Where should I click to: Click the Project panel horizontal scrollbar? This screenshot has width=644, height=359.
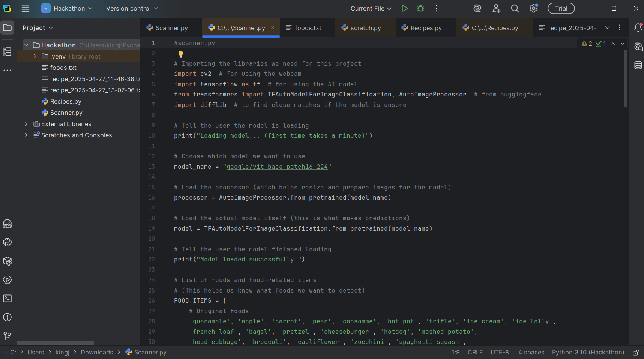(56, 343)
